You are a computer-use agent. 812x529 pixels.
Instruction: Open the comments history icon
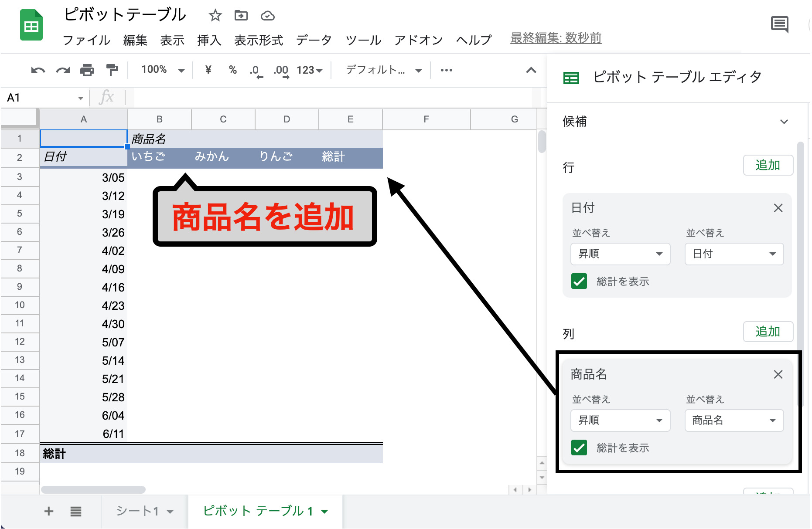tap(779, 24)
